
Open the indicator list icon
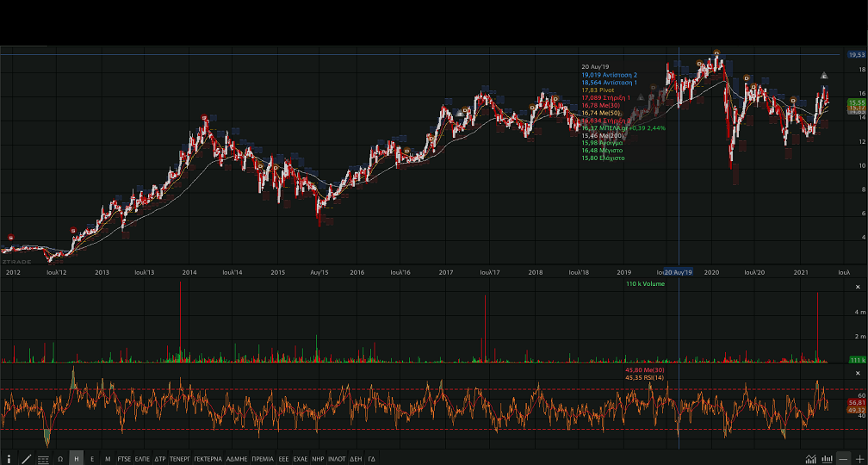pyautogui.click(x=43, y=459)
